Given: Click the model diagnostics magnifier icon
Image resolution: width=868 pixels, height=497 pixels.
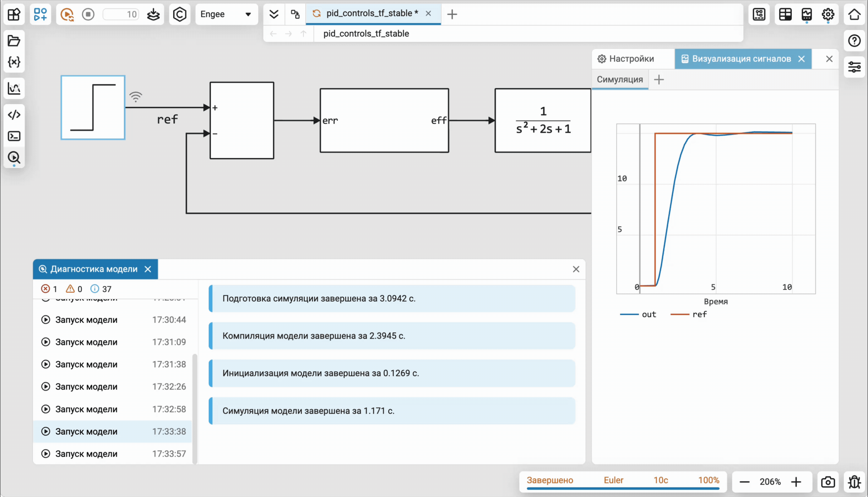Looking at the screenshot, I should tap(14, 157).
